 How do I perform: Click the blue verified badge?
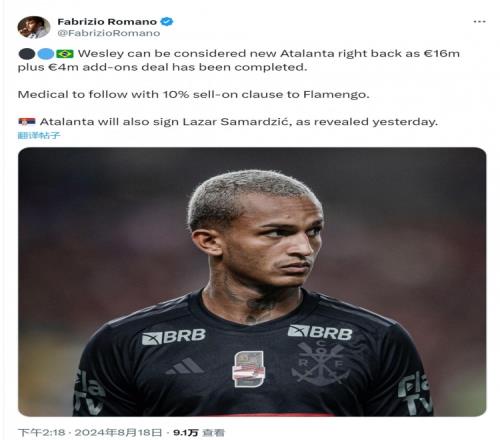167,22
